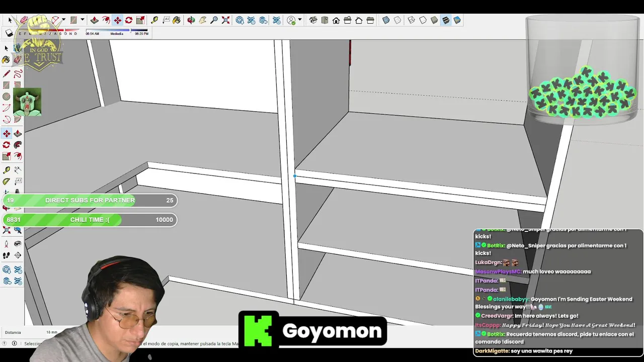The width and height of the screenshot is (644, 362).
Task: Open the shape tools dropdown arrow
Action: (82, 20)
